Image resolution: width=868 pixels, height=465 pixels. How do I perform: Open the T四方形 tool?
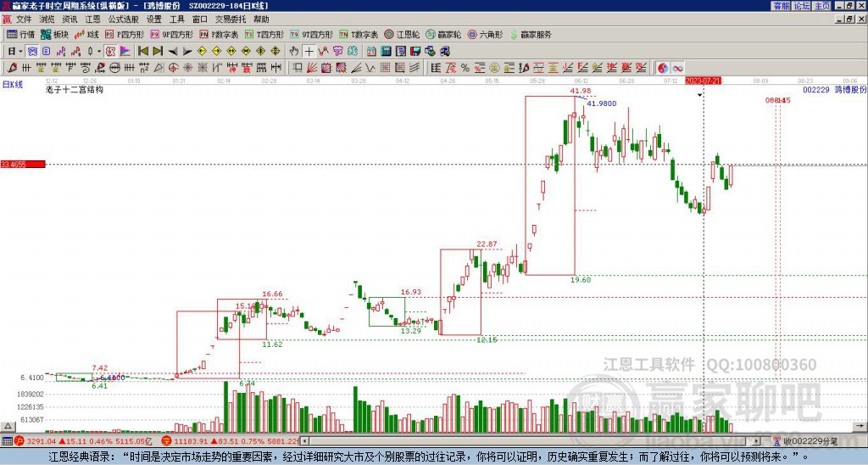(x=264, y=34)
